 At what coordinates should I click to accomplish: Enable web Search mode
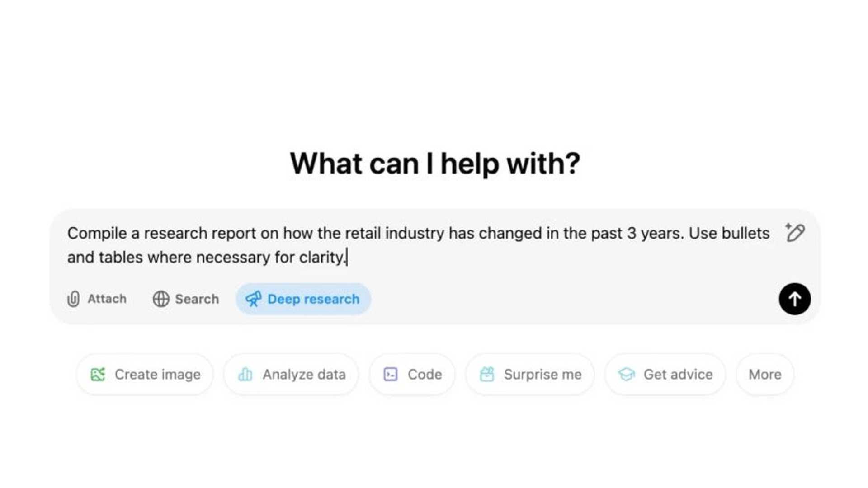pos(185,299)
